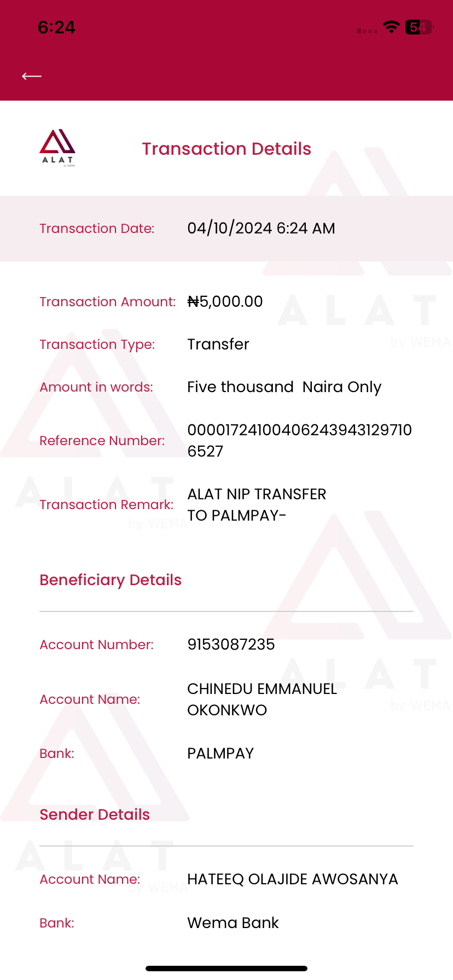The image size is (453, 980).
Task: Tap the ₦5,000.00 transaction amount
Action: (225, 301)
